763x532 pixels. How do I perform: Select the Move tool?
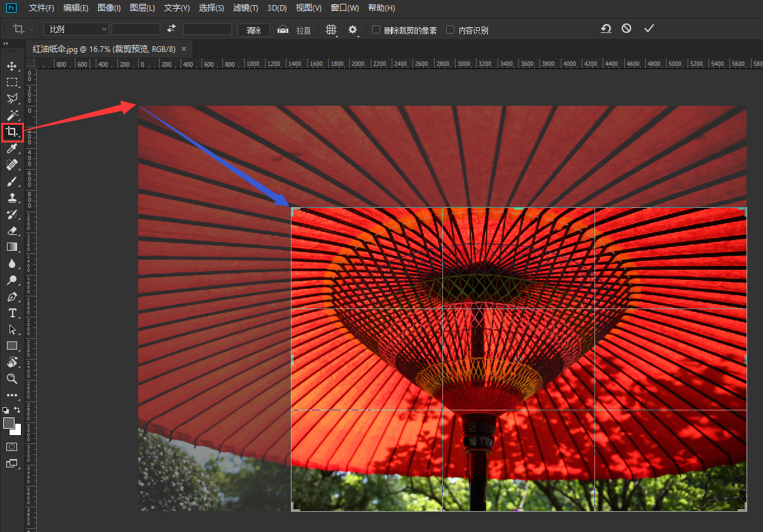(12, 66)
